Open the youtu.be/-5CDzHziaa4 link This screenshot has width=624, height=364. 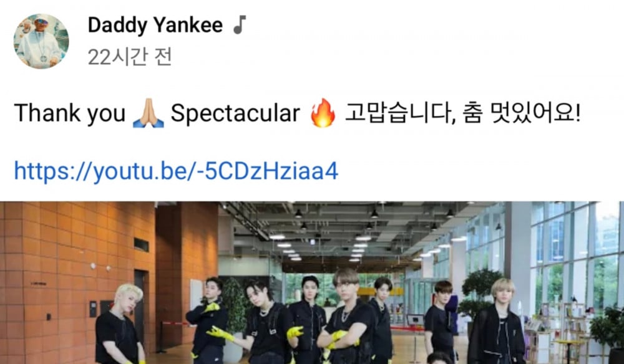(177, 171)
